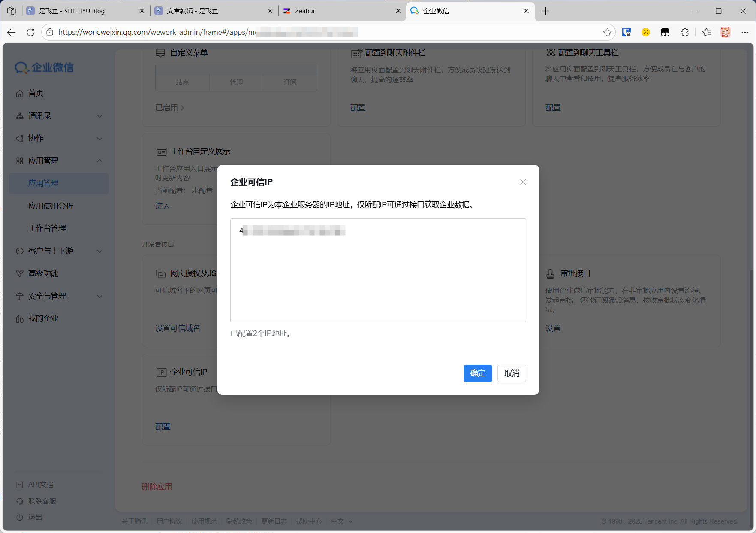Click the 退出 logout power icon

pyautogui.click(x=20, y=517)
